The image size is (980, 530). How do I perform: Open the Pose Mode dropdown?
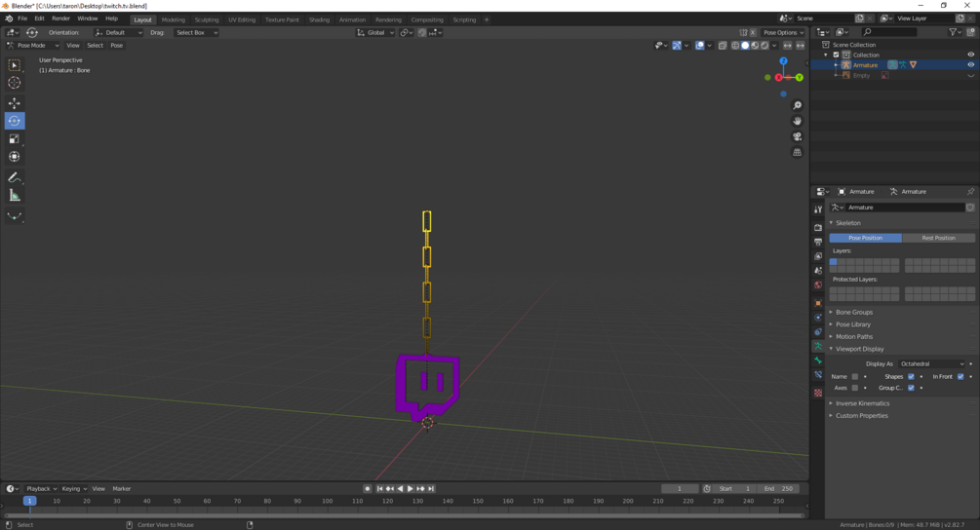click(x=32, y=46)
